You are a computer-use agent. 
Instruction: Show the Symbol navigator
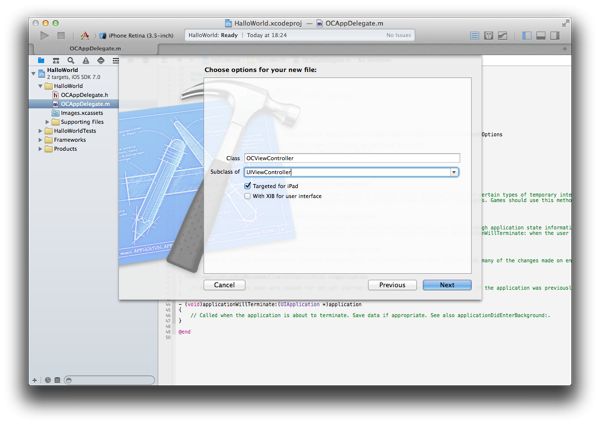(56, 60)
